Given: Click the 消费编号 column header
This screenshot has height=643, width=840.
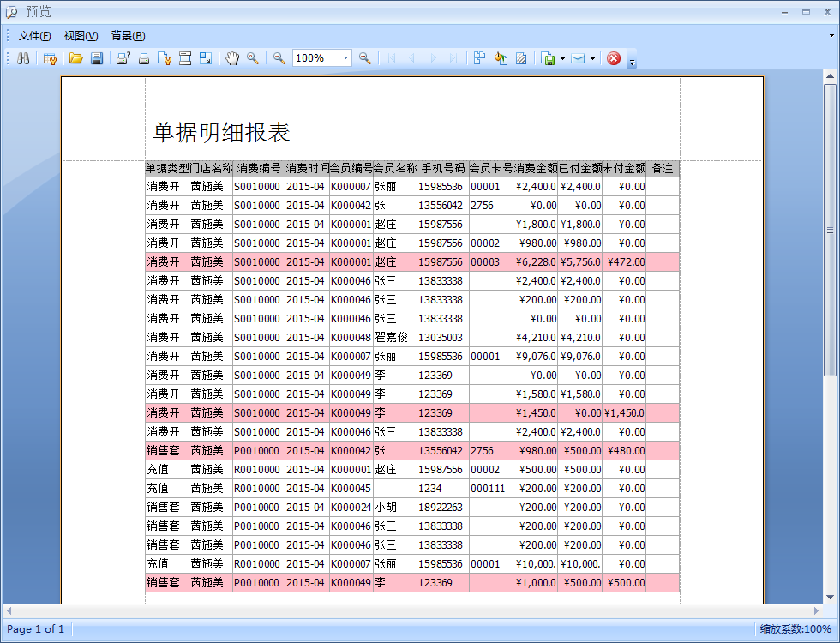Looking at the screenshot, I should (x=259, y=168).
